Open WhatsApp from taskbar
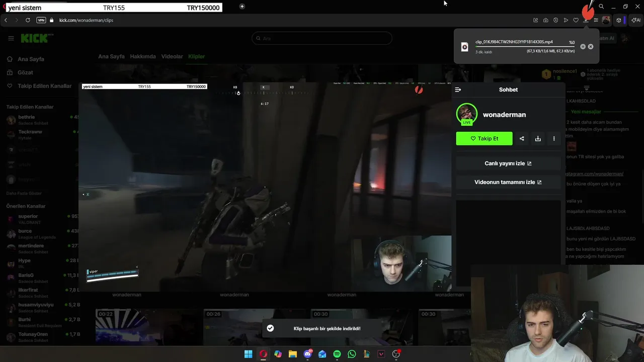 (x=352, y=354)
